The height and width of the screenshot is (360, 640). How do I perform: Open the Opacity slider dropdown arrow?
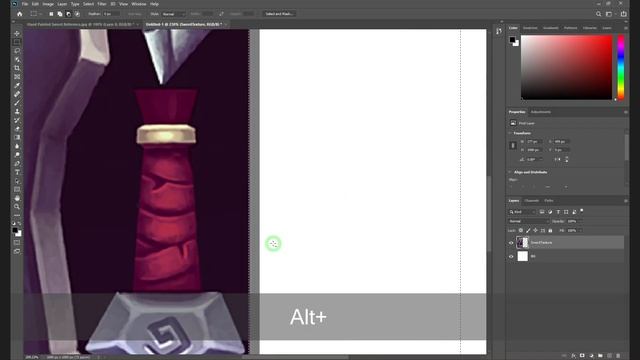pyautogui.click(x=580, y=221)
